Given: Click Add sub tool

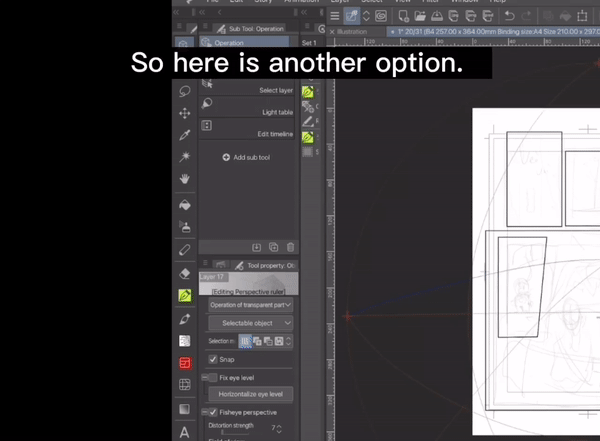Looking at the screenshot, I should [x=246, y=157].
